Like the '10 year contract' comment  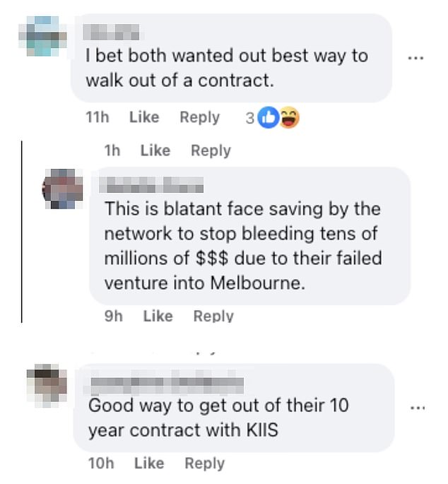149,464
